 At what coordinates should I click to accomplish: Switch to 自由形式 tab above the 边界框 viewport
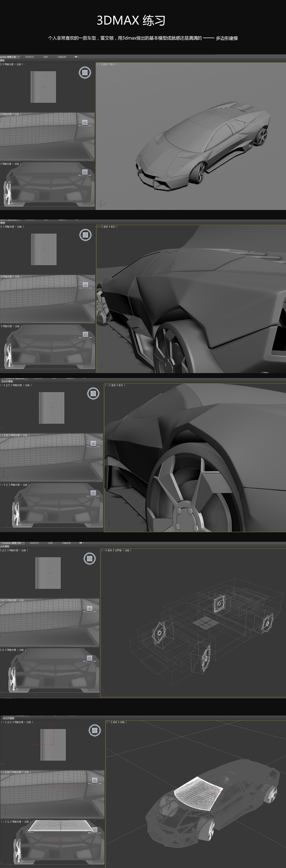point(34,543)
